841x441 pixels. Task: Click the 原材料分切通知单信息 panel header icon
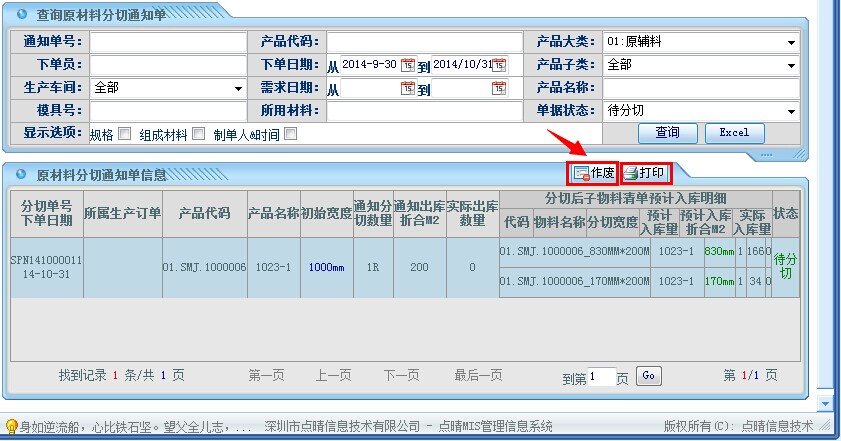(21, 175)
